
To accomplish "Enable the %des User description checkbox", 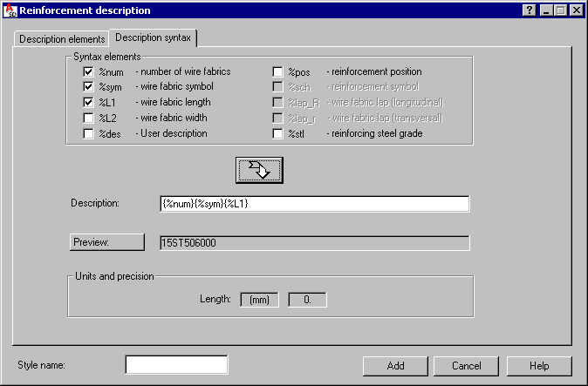I will (88, 133).
